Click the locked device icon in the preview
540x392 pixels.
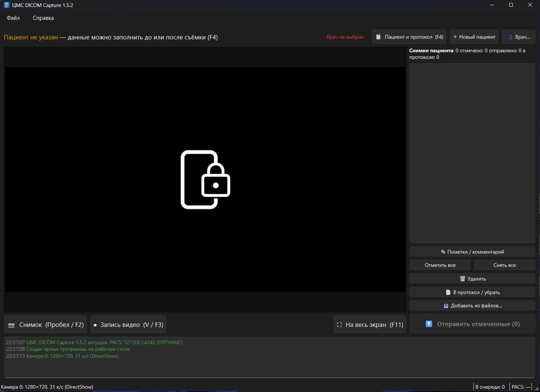point(206,179)
